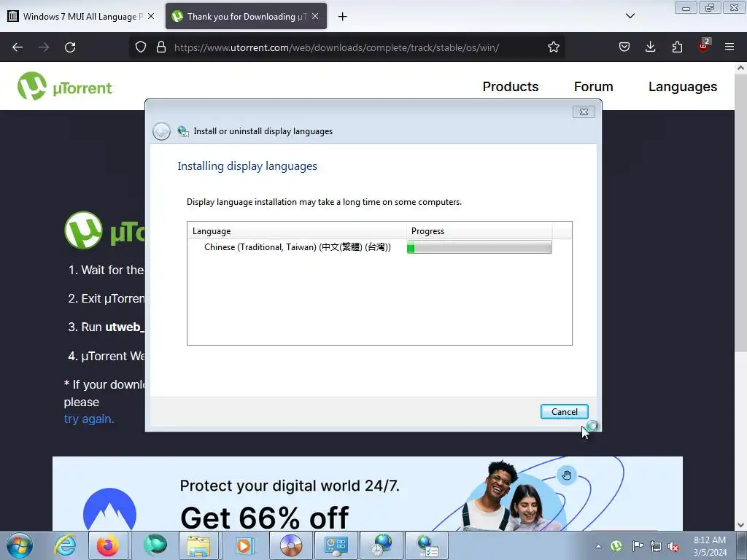Open a new browser tab
Screen dimensions: 747x560
click(342, 17)
